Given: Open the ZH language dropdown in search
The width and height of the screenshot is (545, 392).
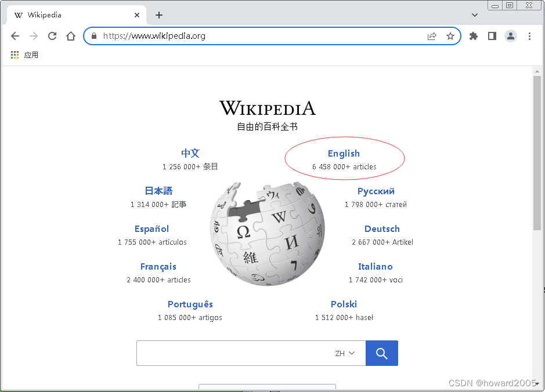Looking at the screenshot, I should pos(345,354).
